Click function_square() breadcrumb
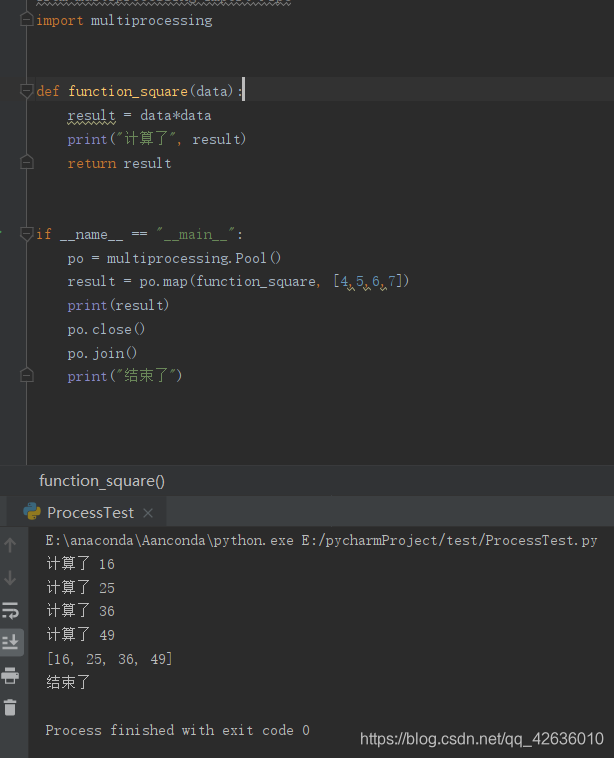Image resolution: width=614 pixels, height=758 pixels. 102,481
